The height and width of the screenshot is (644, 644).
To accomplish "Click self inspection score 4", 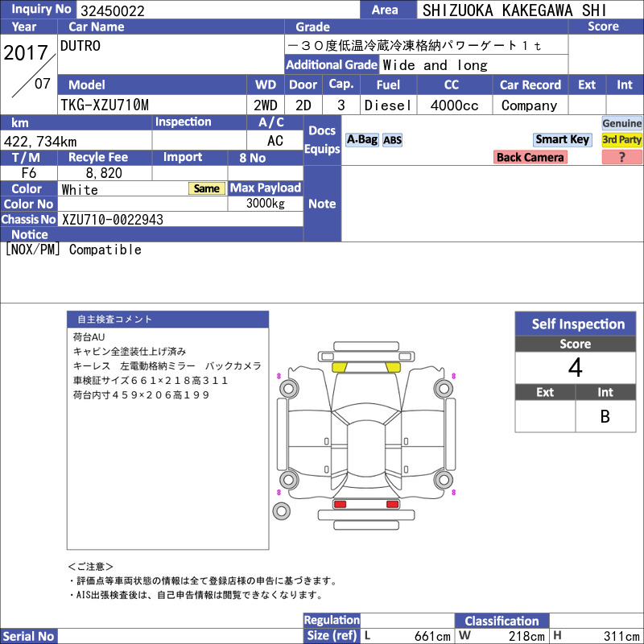I will [x=576, y=368].
